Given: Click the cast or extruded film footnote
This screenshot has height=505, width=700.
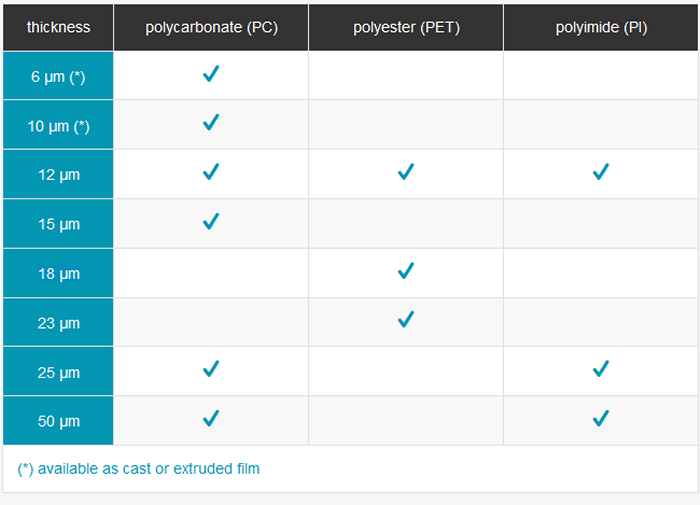Looking at the screenshot, I should point(139,468).
